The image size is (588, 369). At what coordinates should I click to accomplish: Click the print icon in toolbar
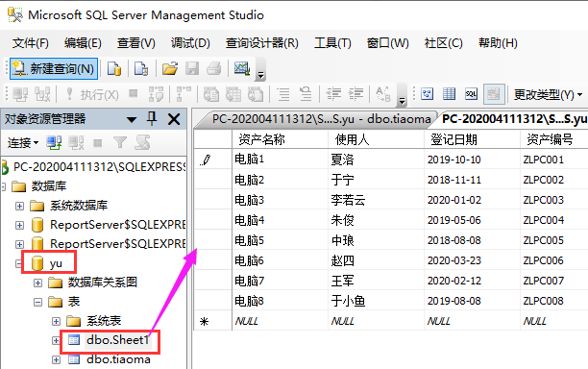[x=214, y=68]
